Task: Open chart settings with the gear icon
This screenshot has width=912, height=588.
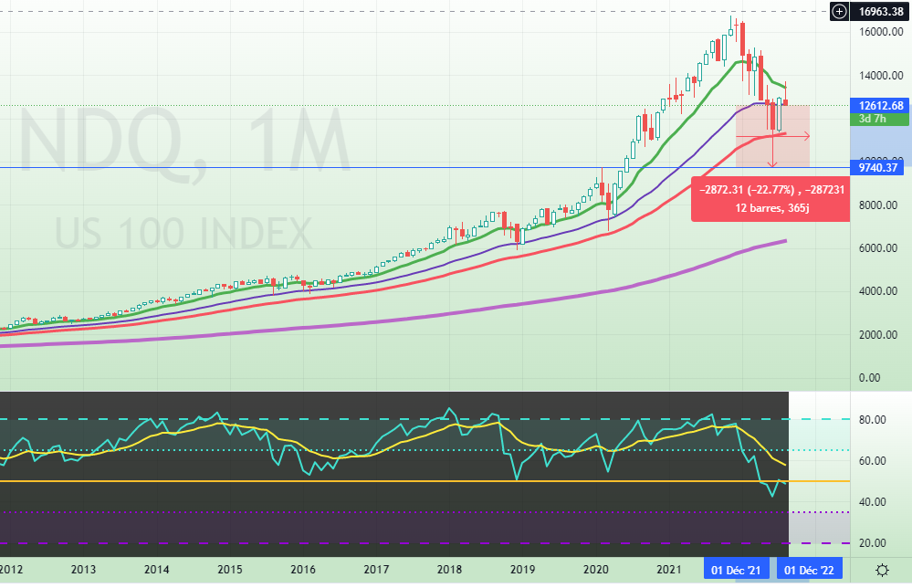Action: (x=882, y=570)
